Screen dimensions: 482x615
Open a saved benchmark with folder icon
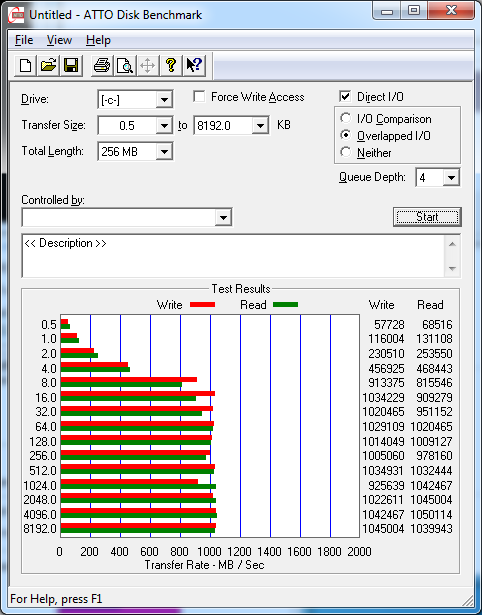pyautogui.click(x=48, y=66)
